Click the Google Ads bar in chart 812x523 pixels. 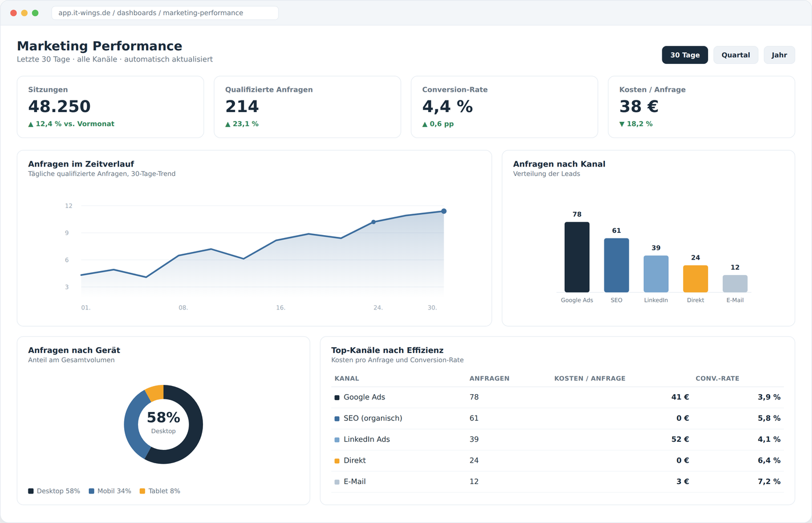click(x=577, y=257)
